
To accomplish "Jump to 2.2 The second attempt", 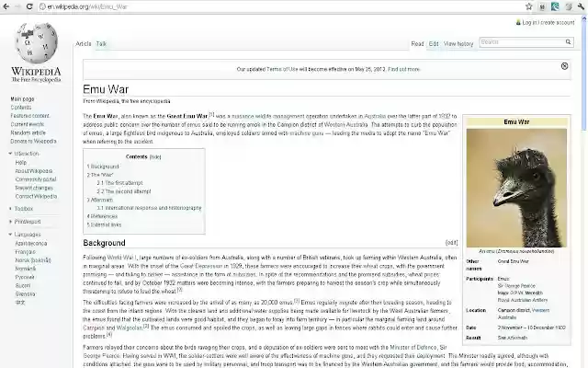I will (124, 191).
